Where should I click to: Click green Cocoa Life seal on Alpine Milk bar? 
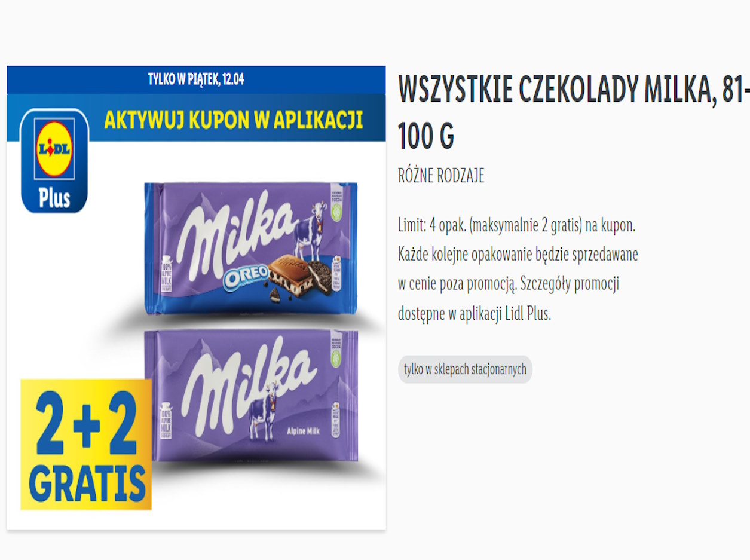337,357
